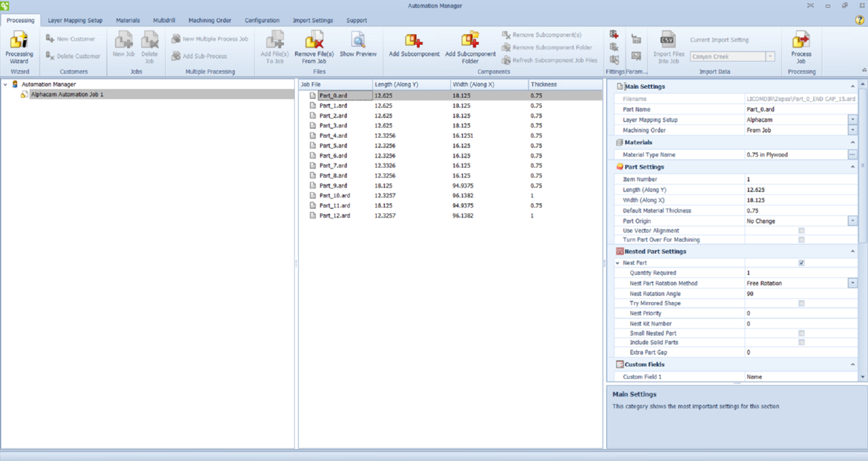The width and height of the screenshot is (868, 461).
Task: Open the Machining Order tab
Action: tap(209, 20)
